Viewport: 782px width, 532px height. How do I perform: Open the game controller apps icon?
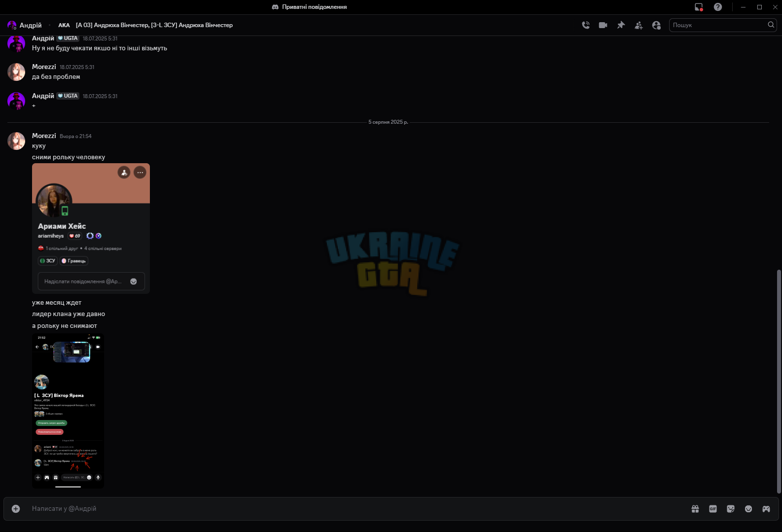[766, 509]
